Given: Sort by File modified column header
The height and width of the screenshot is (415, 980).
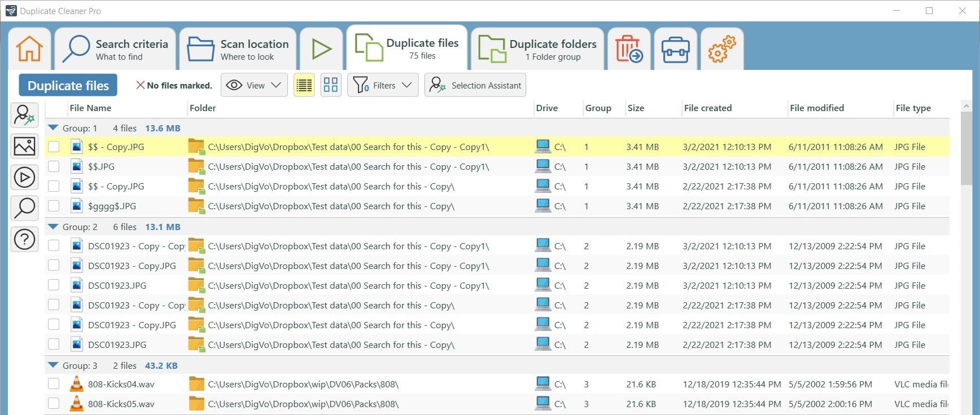Looking at the screenshot, I should (x=817, y=108).
